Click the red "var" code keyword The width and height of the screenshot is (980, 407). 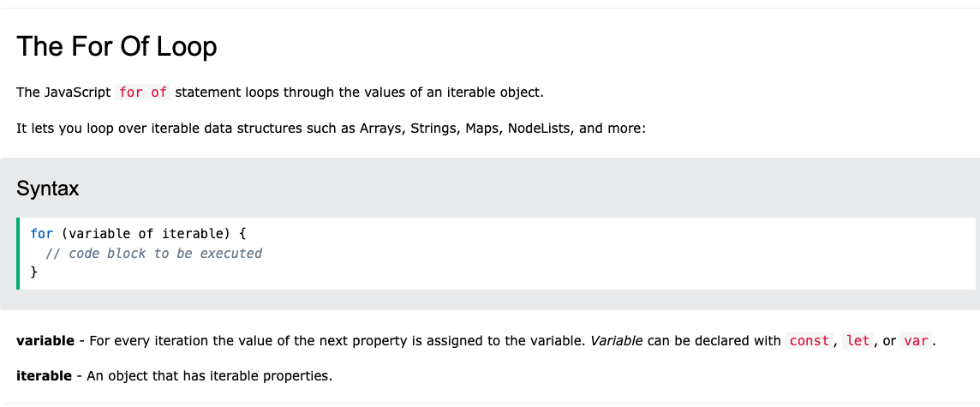[x=916, y=341]
